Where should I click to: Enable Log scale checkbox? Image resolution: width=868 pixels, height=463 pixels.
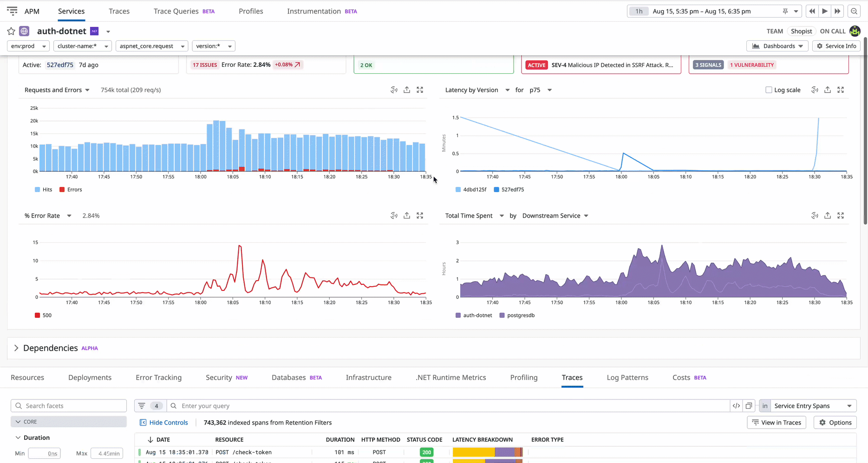[x=769, y=90]
